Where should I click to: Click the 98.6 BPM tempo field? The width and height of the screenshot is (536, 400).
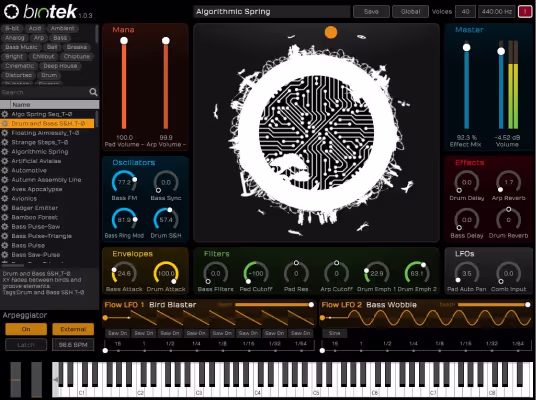click(73, 345)
